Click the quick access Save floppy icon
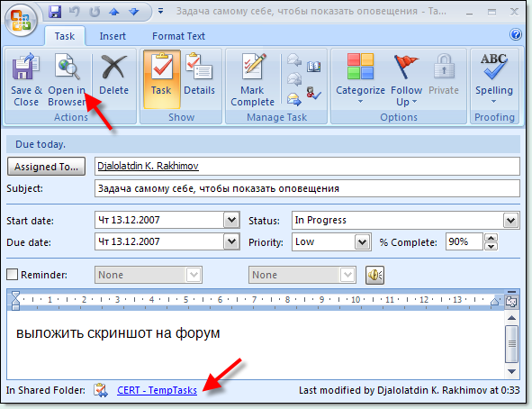 tap(55, 12)
